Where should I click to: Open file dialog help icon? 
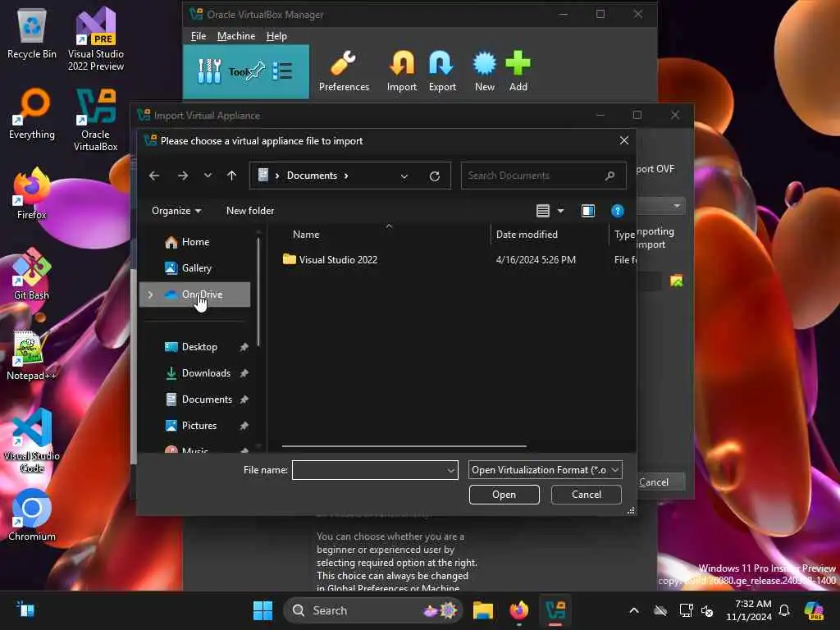(617, 211)
